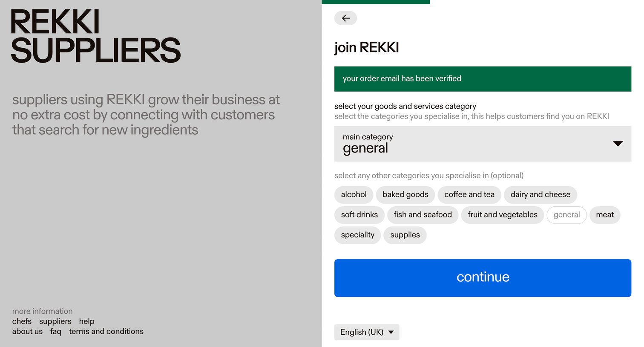The height and width of the screenshot is (347, 644).
Task: Select the soft drinks chip
Action: [x=359, y=215]
